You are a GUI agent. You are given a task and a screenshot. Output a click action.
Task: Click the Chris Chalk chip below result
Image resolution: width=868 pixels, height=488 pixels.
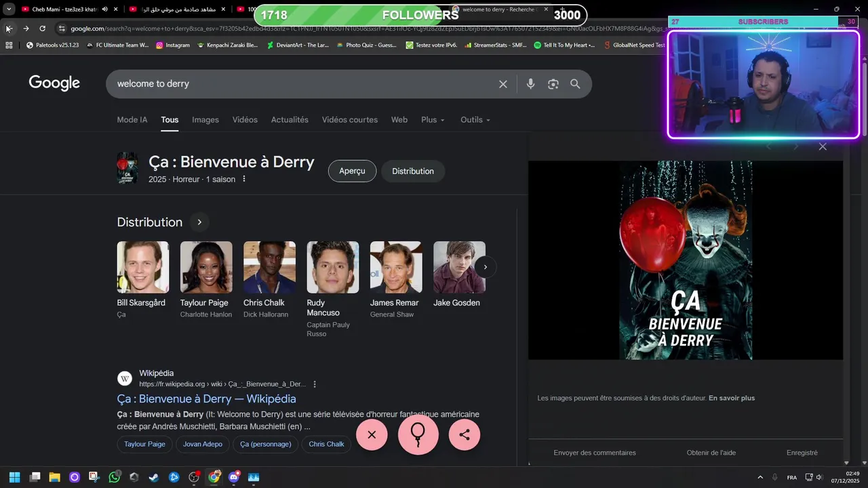pyautogui.click(x=326, y=444)
